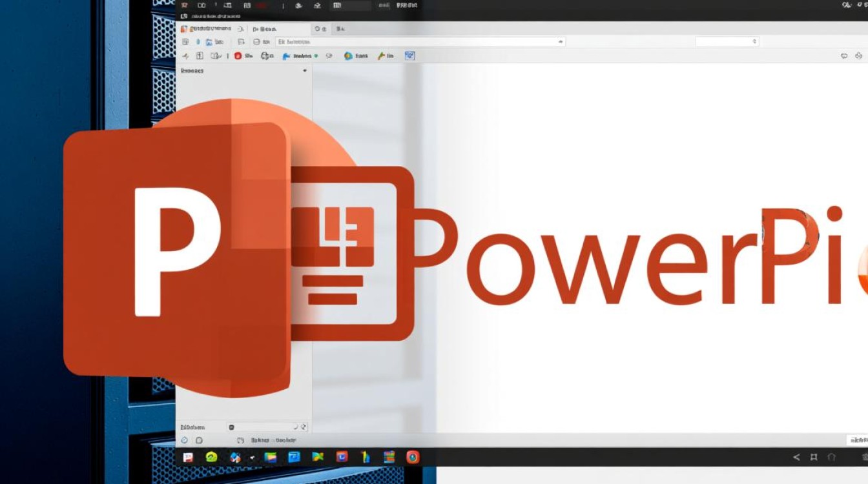Viewport: 868px width, 484px height.
Task: Click the blue arrow icon with dropdown label
Action: click(286, 56)
